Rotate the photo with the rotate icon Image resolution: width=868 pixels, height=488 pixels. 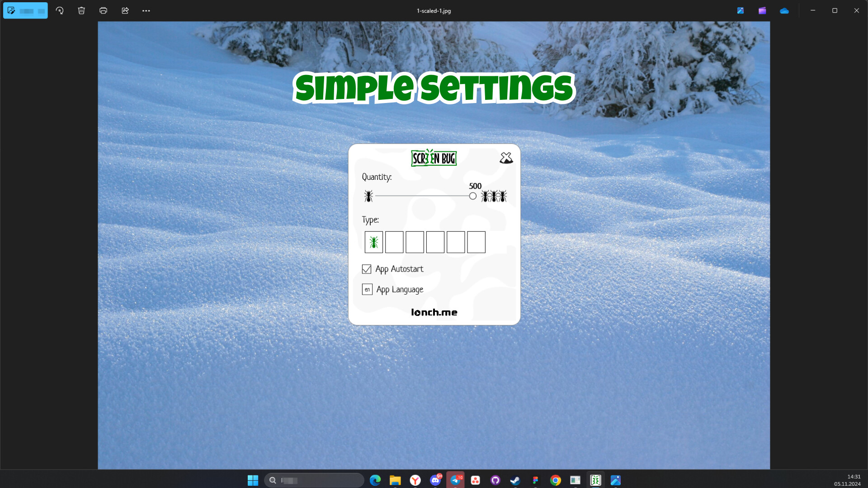(x=60, y=10)
